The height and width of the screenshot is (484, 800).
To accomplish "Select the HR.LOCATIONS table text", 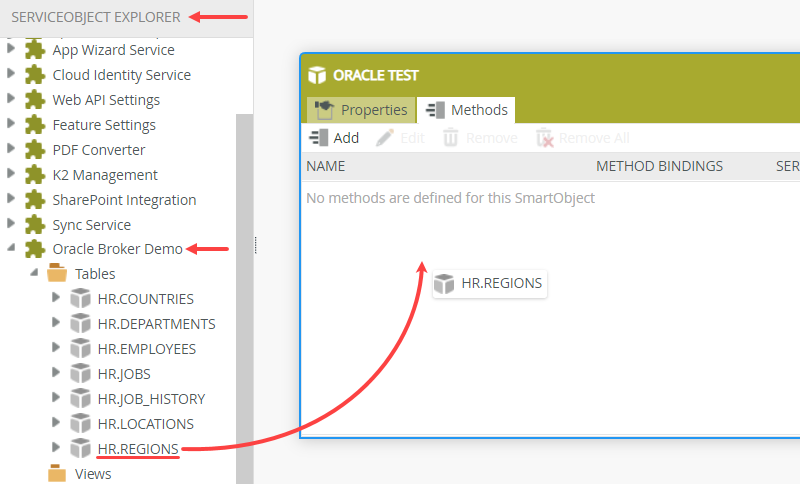I will (x=145, y=424).
